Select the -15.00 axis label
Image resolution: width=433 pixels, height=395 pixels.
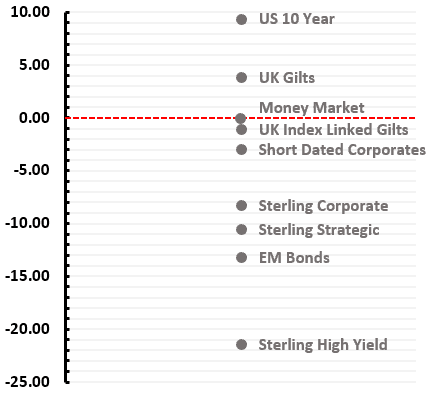(x=27, y=276)
